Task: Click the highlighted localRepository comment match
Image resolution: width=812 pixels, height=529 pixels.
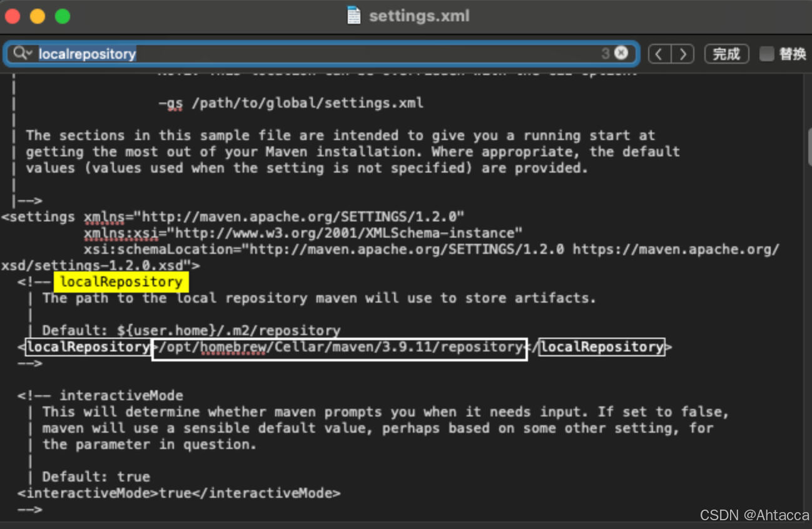Action: pos(121,282)
